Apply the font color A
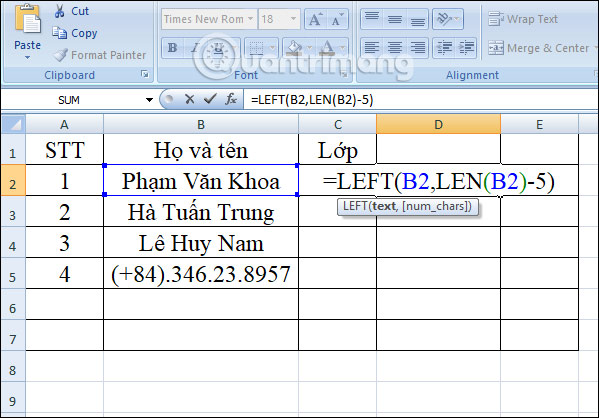 [327, 48]
